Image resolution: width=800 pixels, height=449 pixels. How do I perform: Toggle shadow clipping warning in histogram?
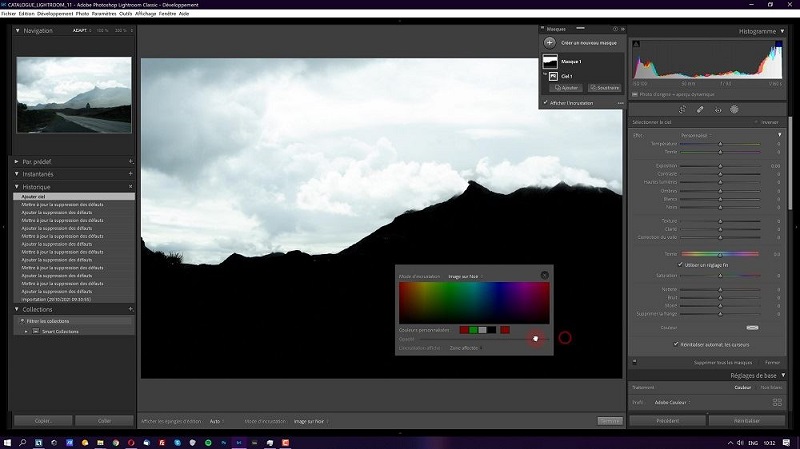(636, 44)
